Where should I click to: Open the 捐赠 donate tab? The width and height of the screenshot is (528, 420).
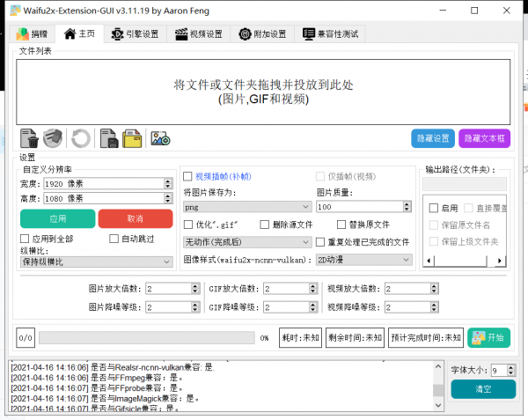[x=33, y=34]
